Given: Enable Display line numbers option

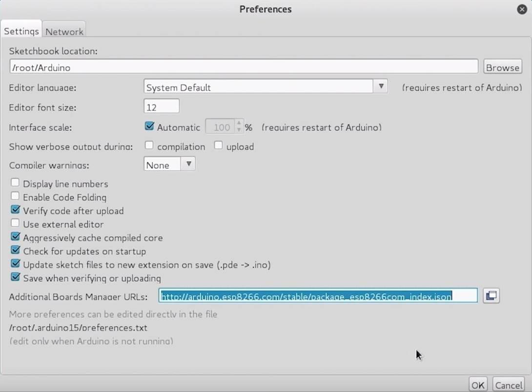Looking at the screenshot, I should pyautogui.click(x=15, y=183).
